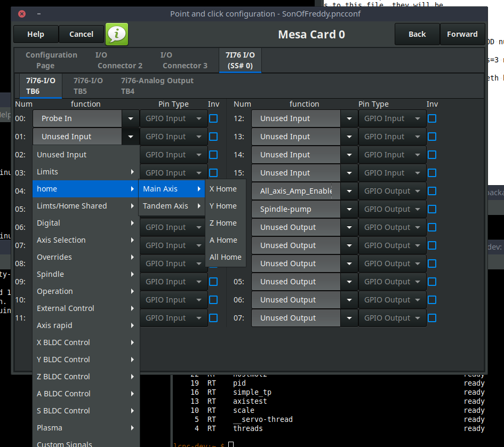Open function dropdown arrow for input row 12
The width and height of the screenshot is (504, 447).
tap(349, 118)
